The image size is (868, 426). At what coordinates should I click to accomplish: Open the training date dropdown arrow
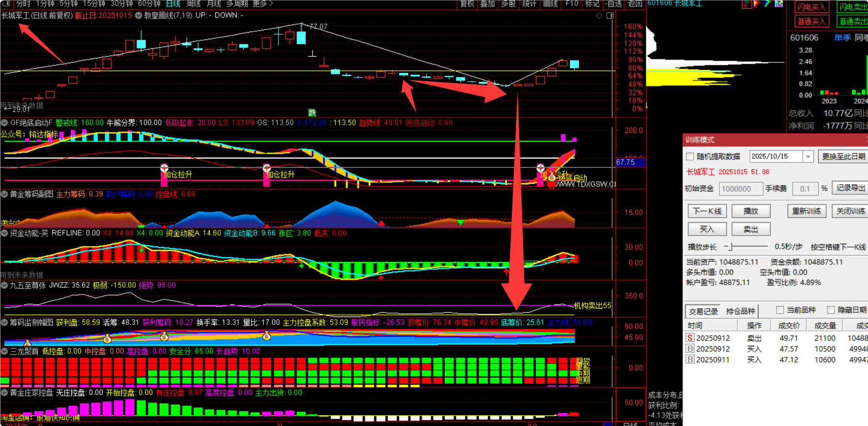[808, 157]
